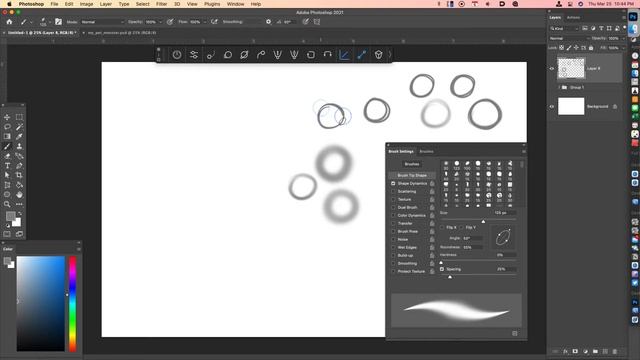Check the Flip X option
Image resolution: width=640 pixels, height=360 pixels.
[x=442, y=227]
